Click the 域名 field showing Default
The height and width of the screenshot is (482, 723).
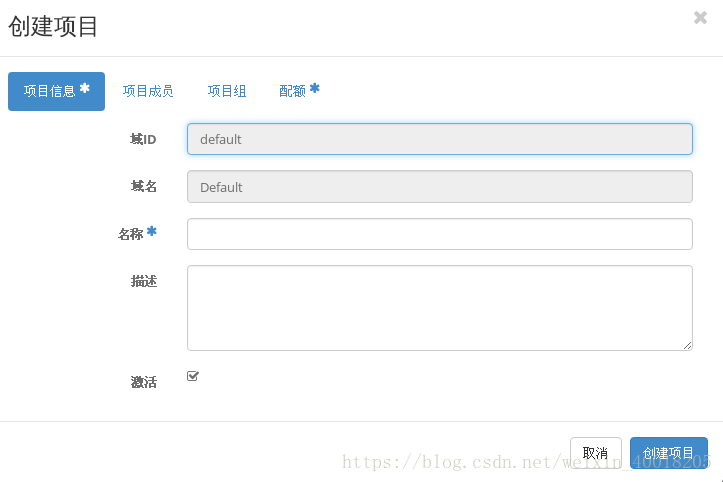pos(439,187)
